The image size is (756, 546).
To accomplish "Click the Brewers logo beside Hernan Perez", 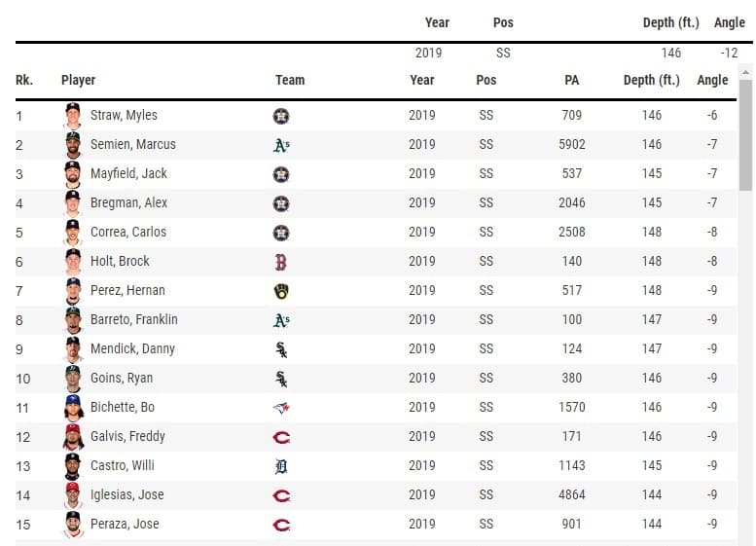I will coord(281,291).
